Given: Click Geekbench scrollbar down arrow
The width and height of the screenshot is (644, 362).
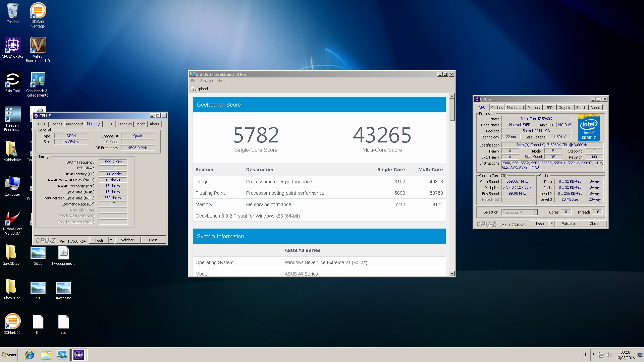Looking at the screenshot, I should pos(452,274).
